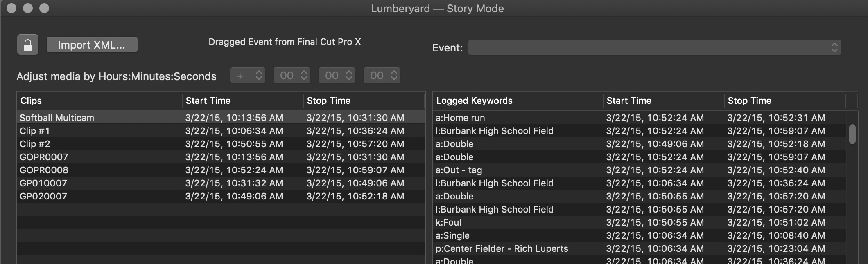Image resolution: width=868 pixels, height=264 pixels.
Task: Click the keywords list vertical scrollbar
Action: click(x=852, y=134)
